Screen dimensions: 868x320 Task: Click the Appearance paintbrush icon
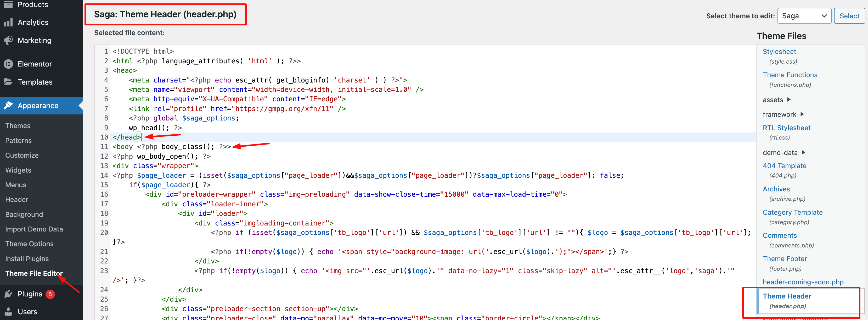[x=8, y=106]
